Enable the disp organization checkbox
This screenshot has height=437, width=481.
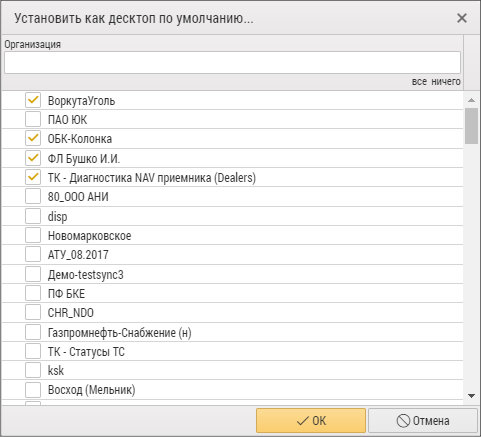coord(33,216)
